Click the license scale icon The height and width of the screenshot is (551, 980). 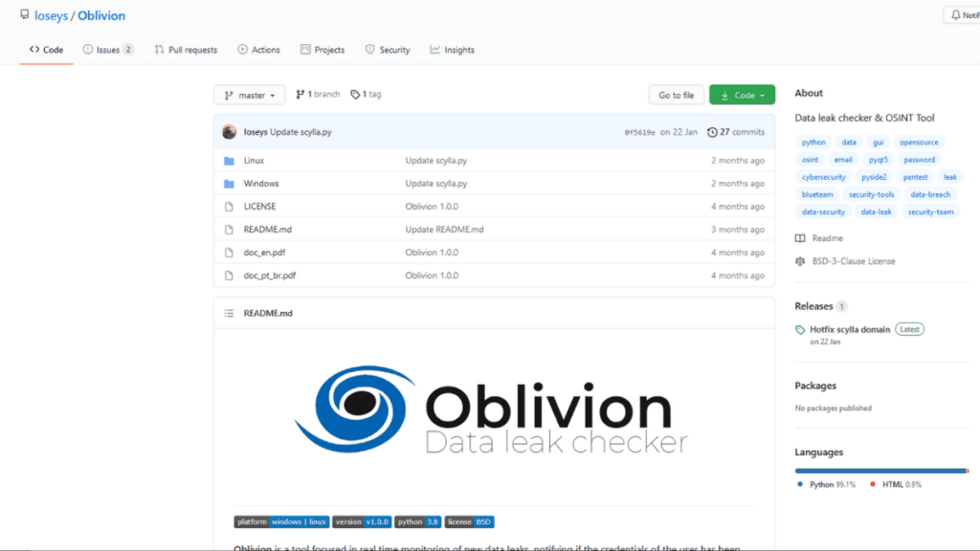point(800,261)
